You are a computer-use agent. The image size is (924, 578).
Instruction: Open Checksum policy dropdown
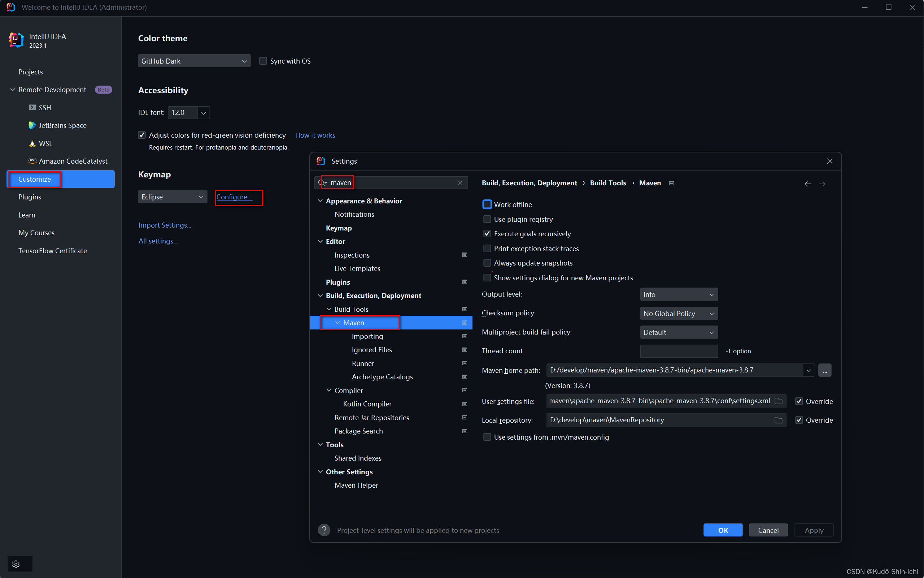(x=679, y=314)
